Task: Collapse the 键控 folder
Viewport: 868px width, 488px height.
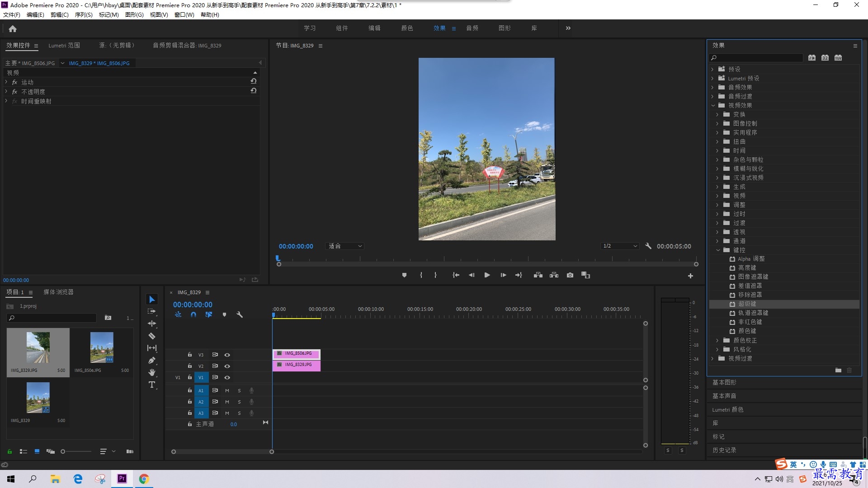Action: tap(718, 250)
